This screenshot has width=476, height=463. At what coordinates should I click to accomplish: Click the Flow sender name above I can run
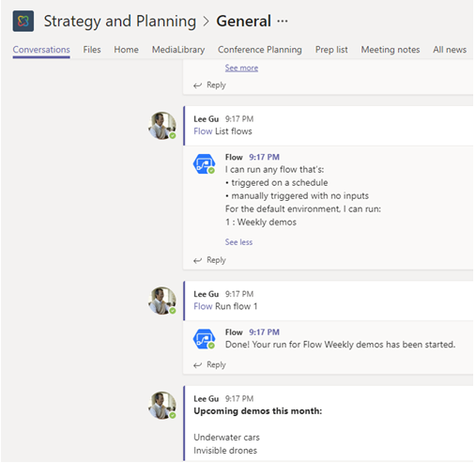[x=234, y=157]
